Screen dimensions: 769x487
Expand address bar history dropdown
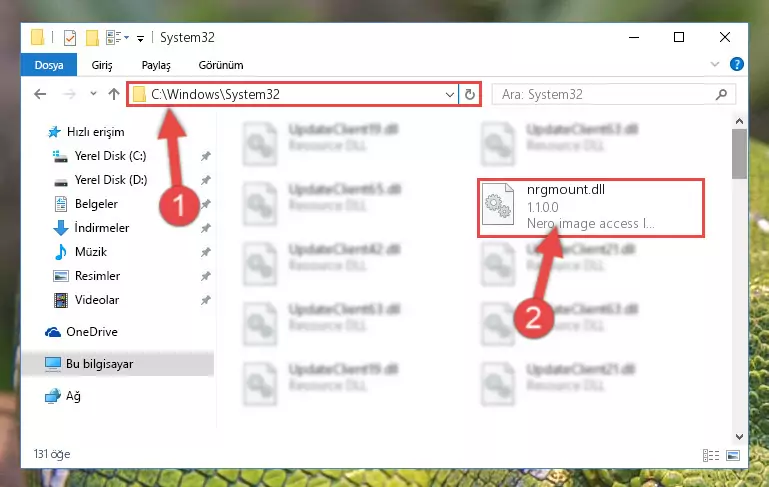(449, 94)
